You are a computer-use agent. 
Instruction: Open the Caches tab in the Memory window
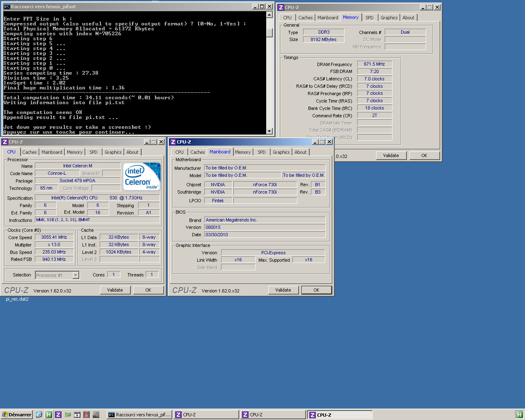tap(305, 18)
